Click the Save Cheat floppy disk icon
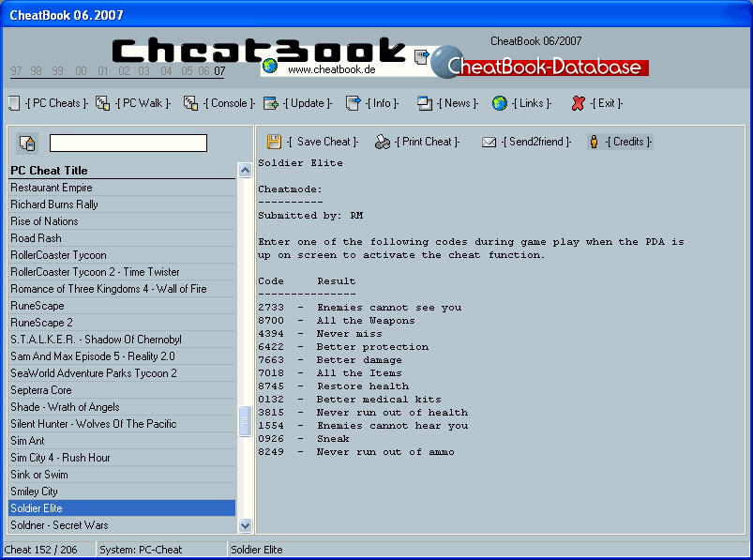753x560 pixels. point(274,142)
